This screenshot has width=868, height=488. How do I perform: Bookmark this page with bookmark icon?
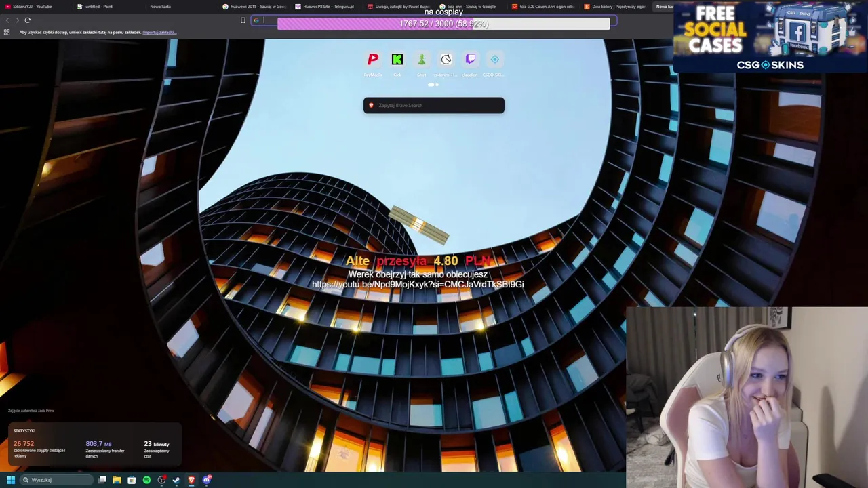[x=243, y=20]
